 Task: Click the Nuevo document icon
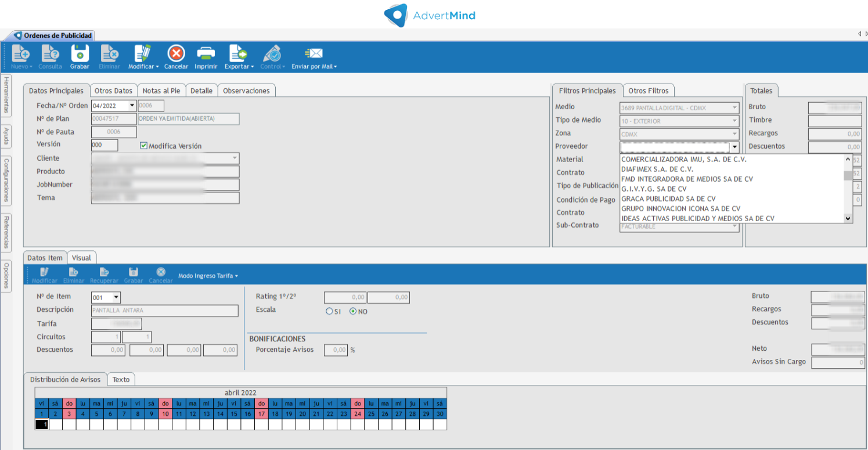click(20, 53)
